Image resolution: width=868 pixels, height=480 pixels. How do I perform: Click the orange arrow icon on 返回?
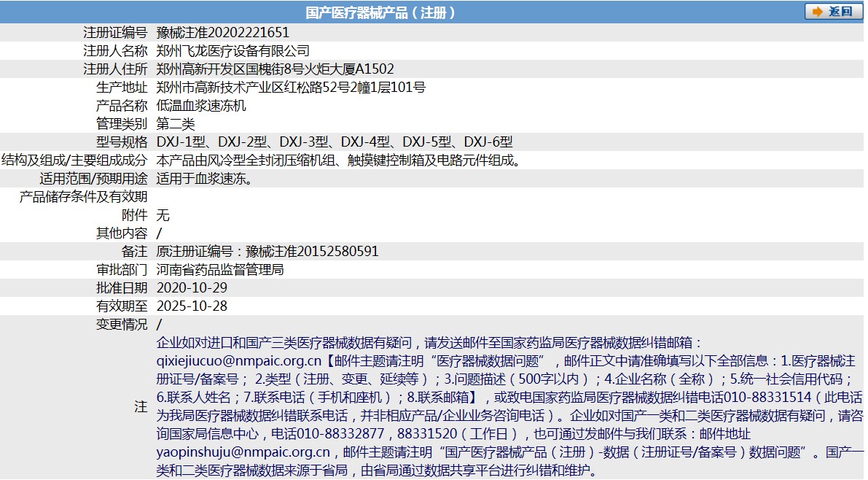(x=817, y=12)
